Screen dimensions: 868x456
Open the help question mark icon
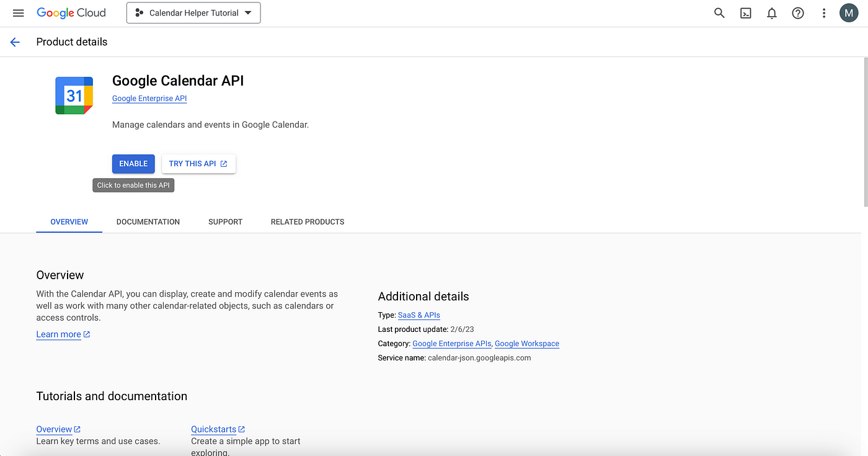pos(798,13)
